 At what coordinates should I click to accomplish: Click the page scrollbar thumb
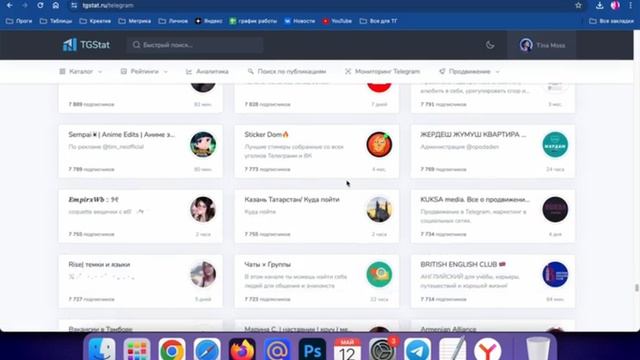click(x=637, y=288)
